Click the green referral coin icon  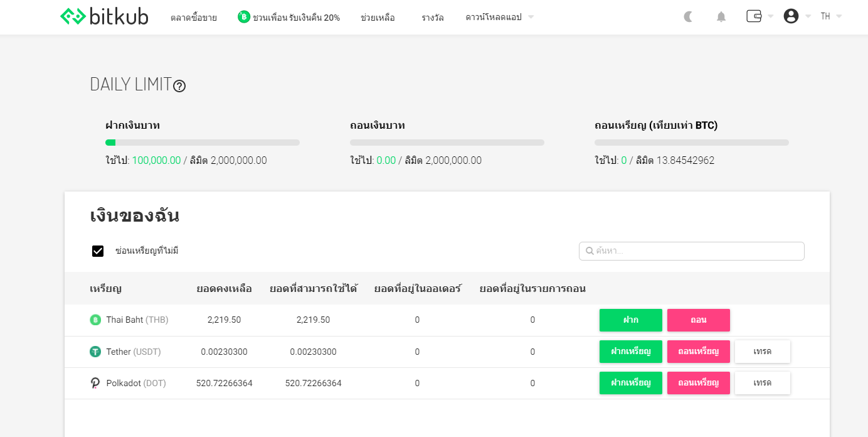244,17
